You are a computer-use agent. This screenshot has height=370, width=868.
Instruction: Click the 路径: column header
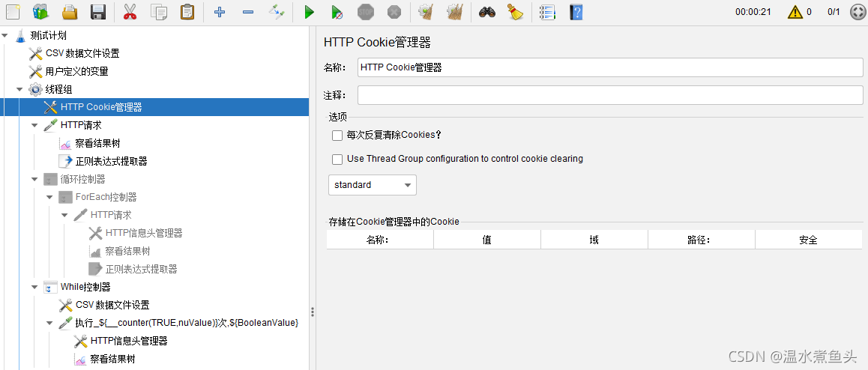click(x=702, y=240)
